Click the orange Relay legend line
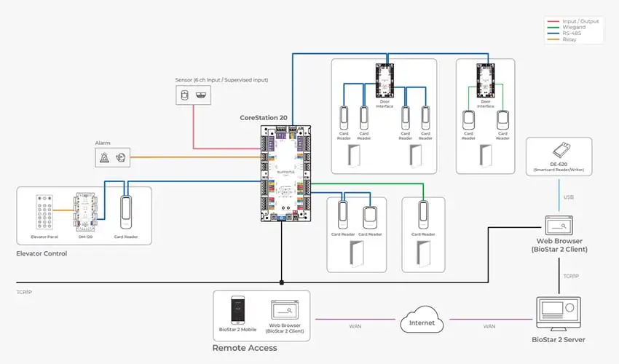 pyautogui.click(x=553, y=39)
